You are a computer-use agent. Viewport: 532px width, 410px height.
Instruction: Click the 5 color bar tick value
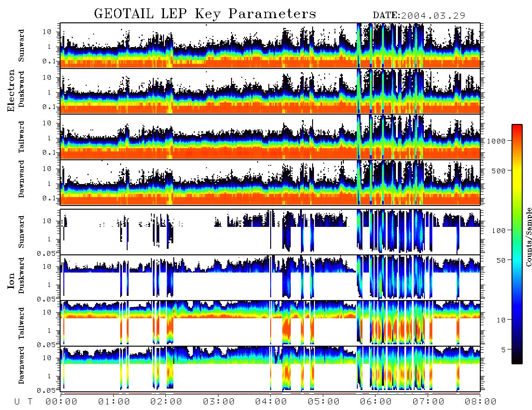pyautogui.click(x=504, y=349)
